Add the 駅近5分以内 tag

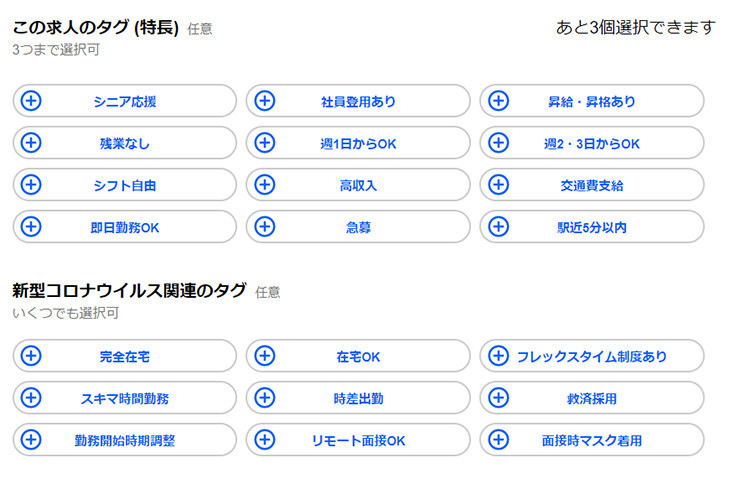click(592, 227)
